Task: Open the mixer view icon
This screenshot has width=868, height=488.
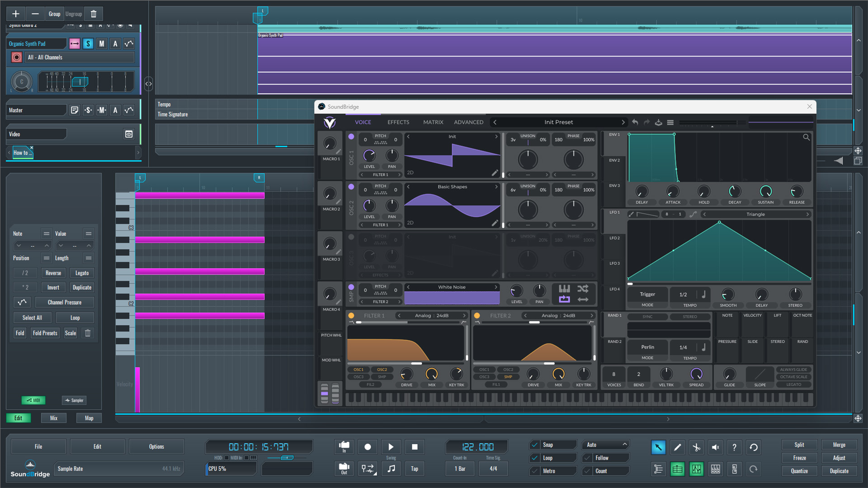Action: 715,469
